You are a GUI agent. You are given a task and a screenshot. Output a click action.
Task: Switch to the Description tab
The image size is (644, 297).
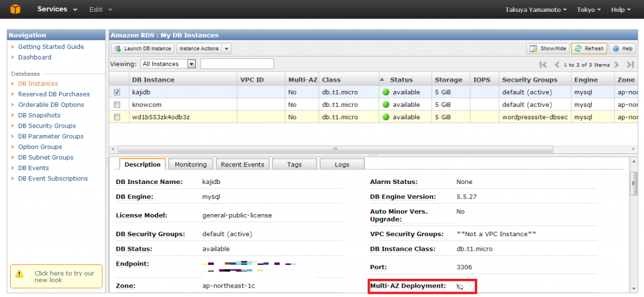tap(143, 165)
